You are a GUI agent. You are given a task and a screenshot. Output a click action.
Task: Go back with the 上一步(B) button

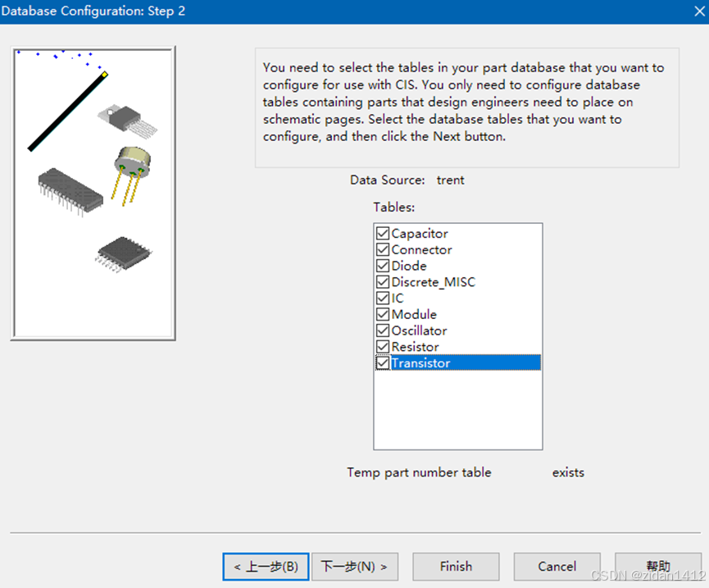click(x=266, y=567)
